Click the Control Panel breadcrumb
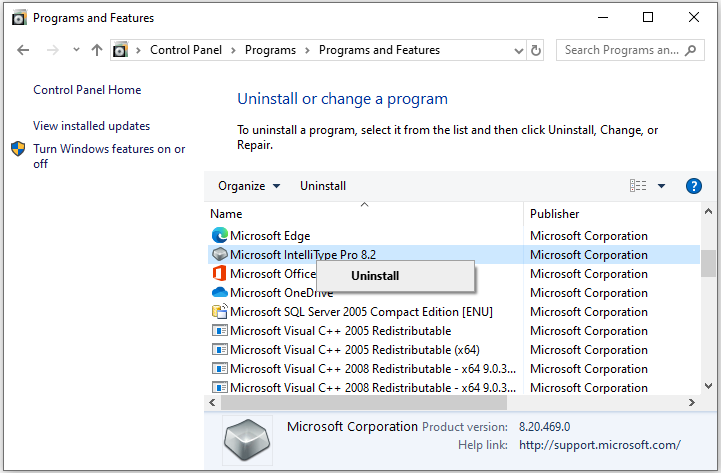The height and width of the screenshot is (473, 721). point(186,50)
